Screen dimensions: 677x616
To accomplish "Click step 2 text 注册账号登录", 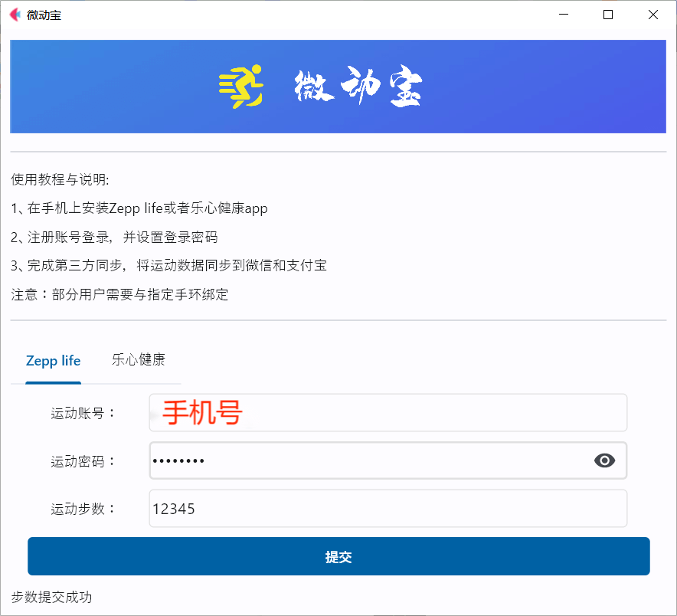I will (x=114, y=238).
